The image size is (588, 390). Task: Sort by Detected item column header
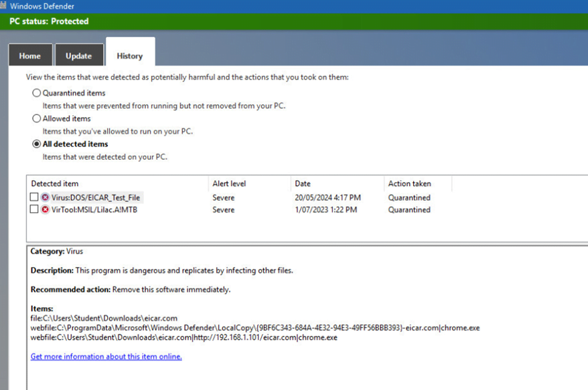coord(117,183)
